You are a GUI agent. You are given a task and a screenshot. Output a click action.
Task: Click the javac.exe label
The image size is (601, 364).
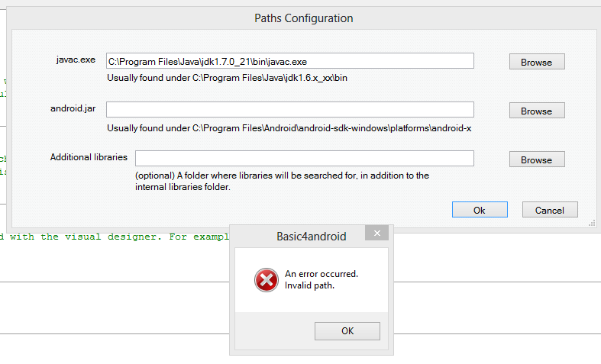click(x=76, y=60)
